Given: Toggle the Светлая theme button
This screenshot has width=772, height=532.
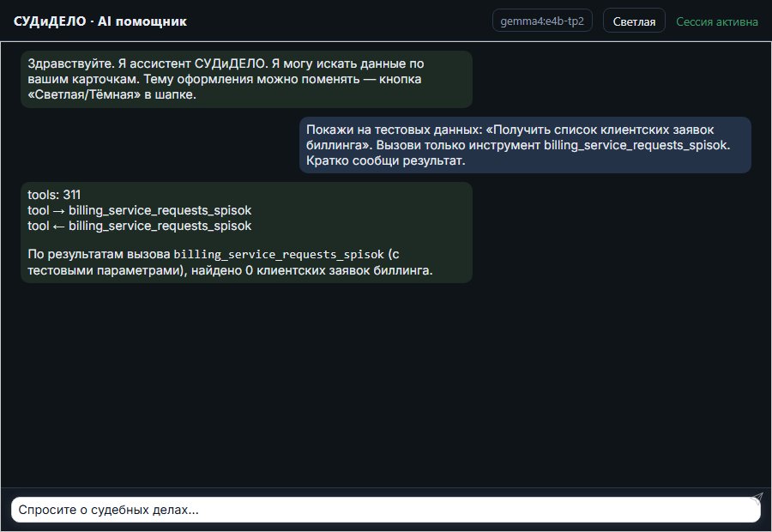Looking at the screenshot, I should (634, 21).
